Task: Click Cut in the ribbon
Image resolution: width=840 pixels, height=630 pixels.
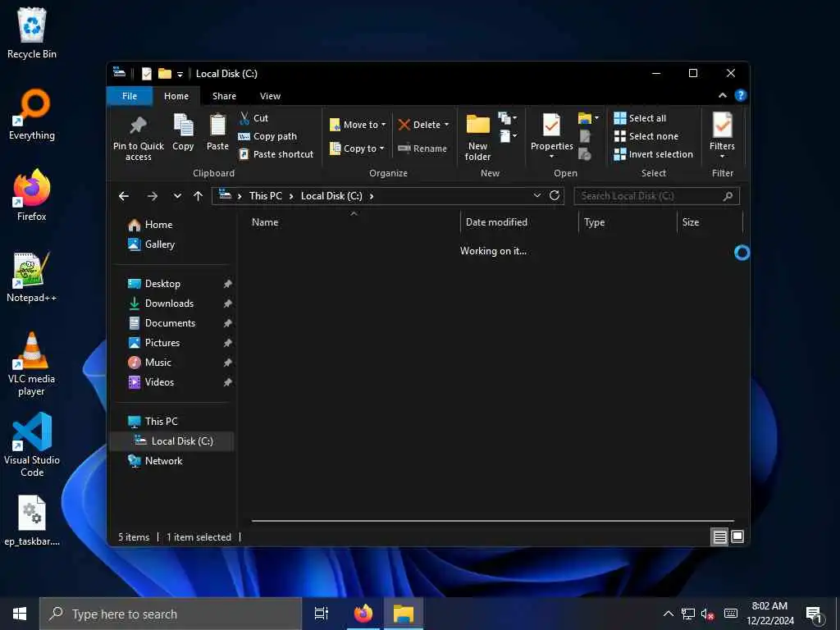Action: click(x=254, y=118)
